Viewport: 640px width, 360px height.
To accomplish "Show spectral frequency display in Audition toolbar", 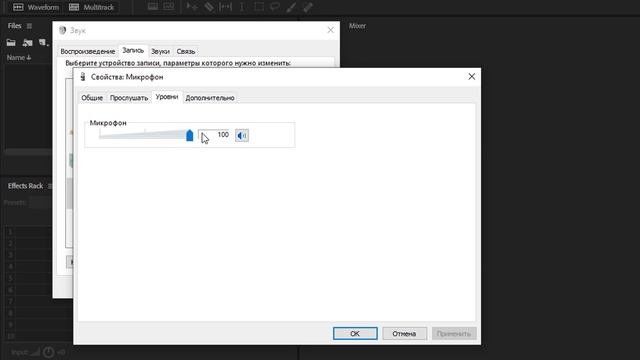I will pos(153,7).
